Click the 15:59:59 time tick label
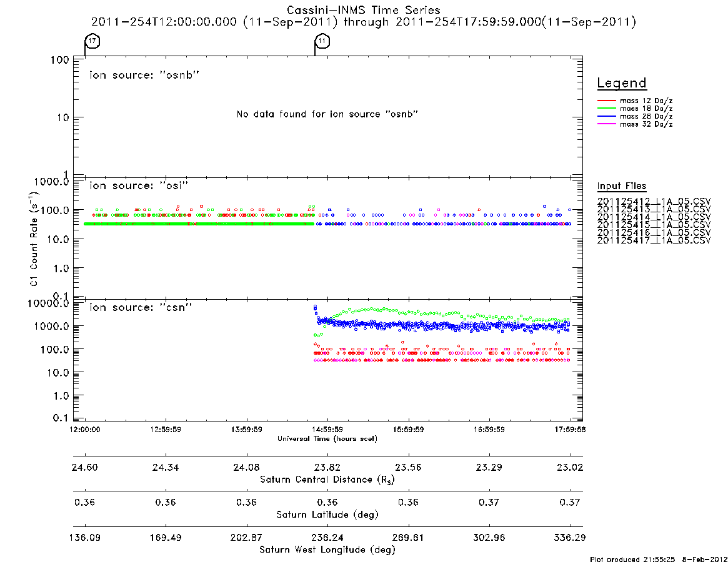The image size is (728, 562). click(408, 429)
